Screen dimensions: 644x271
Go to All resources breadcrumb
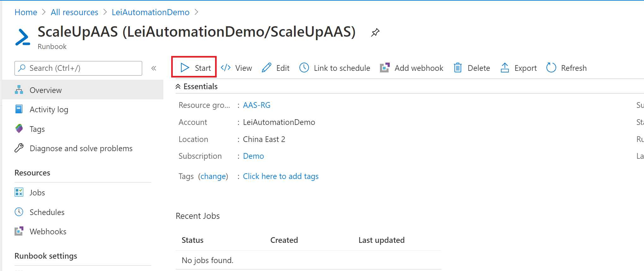tap(75, 12)
